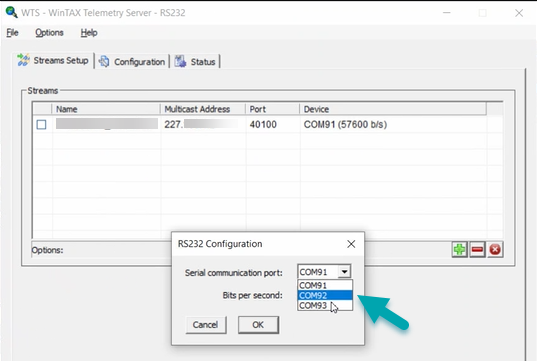Viewport: 537px width, 361px height.
Task: Choose COM92 from the port list
Action: coord(325,295)
